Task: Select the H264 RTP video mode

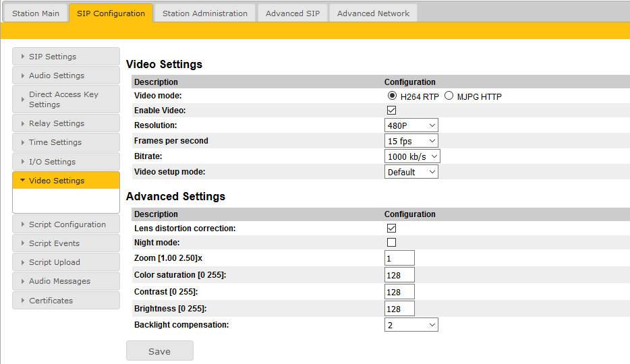Action: click(392, 96)
